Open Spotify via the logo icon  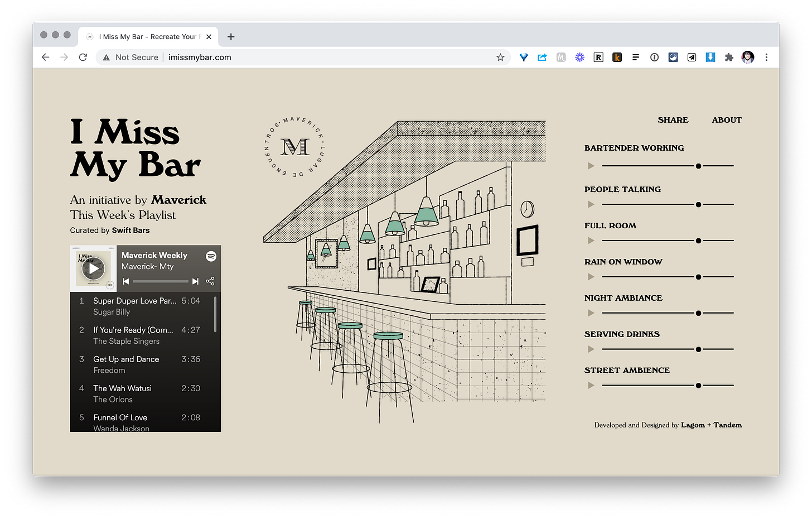211,256
